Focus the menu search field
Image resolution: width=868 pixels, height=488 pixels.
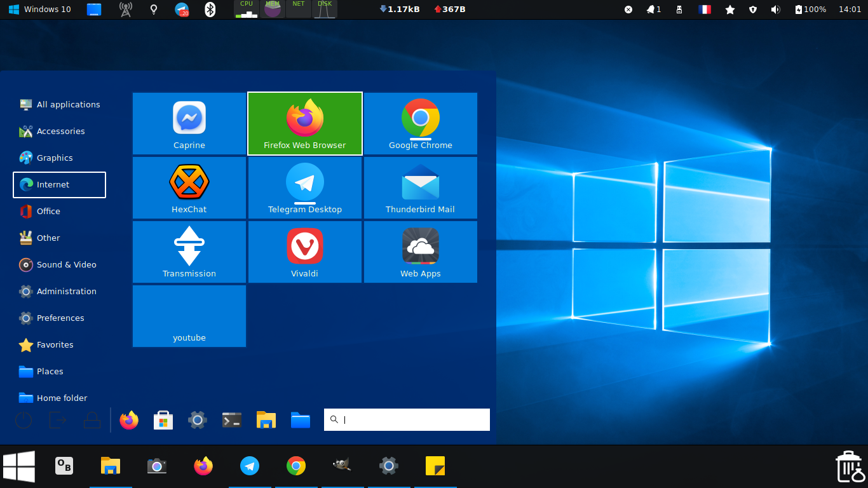pos(407,419)
